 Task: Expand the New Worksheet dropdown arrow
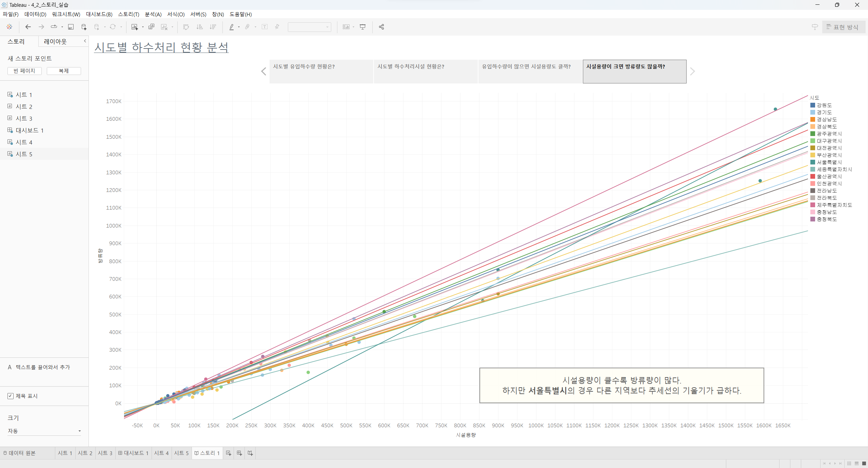(x=143, y=27)
